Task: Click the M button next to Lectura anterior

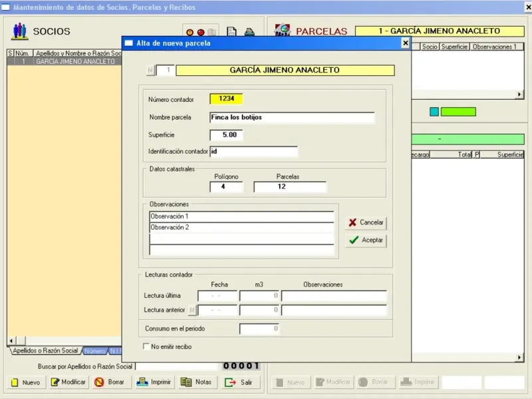Action: point(192,310)
